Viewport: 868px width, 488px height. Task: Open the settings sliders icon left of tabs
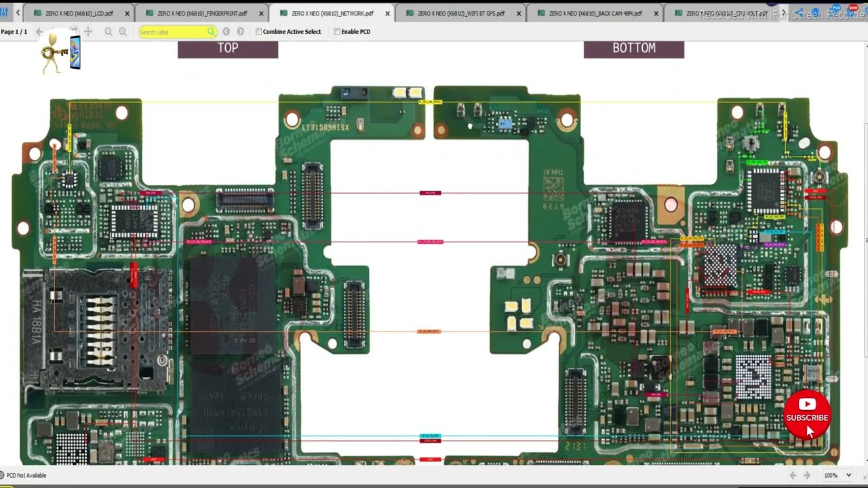4,13
